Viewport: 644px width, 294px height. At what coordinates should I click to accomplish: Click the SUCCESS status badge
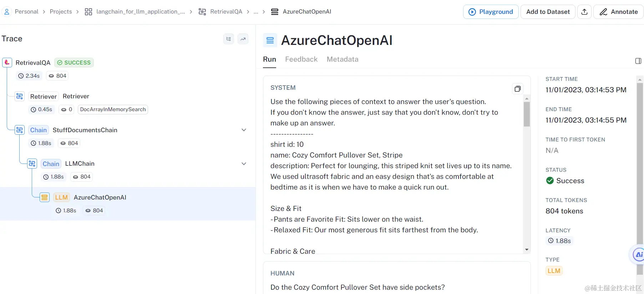point(74,63)
